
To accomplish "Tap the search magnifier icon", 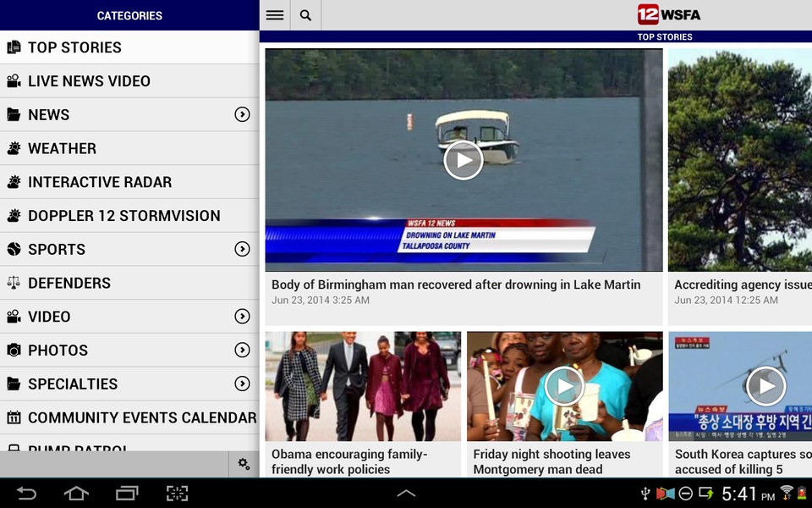I will click(x=305, y=15).
